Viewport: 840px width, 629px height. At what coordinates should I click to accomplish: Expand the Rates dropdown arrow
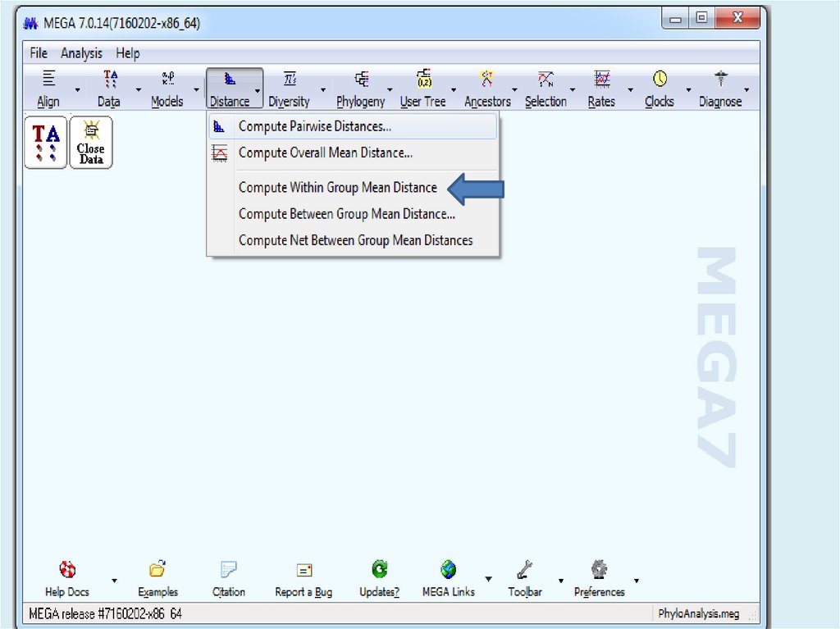pyautogui.click(x=631, y=89)
